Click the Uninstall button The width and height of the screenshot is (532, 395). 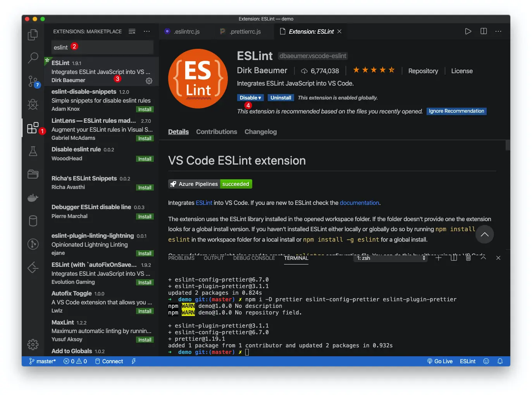[x=281, y=98]
